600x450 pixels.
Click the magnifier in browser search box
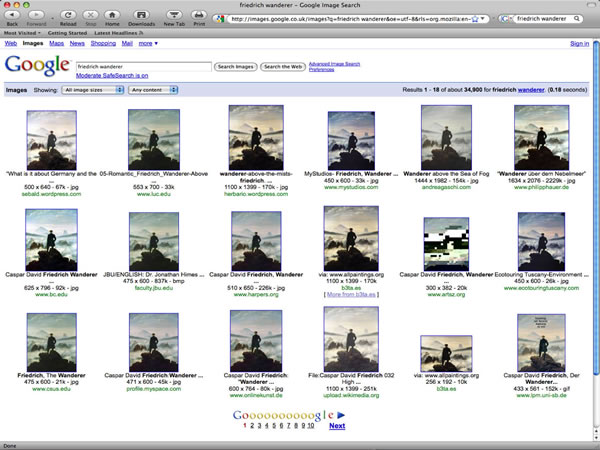[576, 18]
